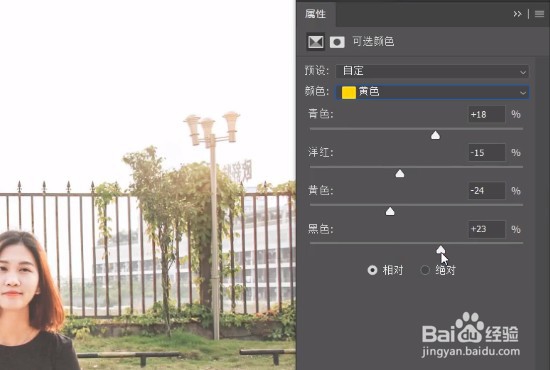Viewport: 550px width, 370px height.
Task: Click the 青色 cyan slider handle
Action: 435,135
